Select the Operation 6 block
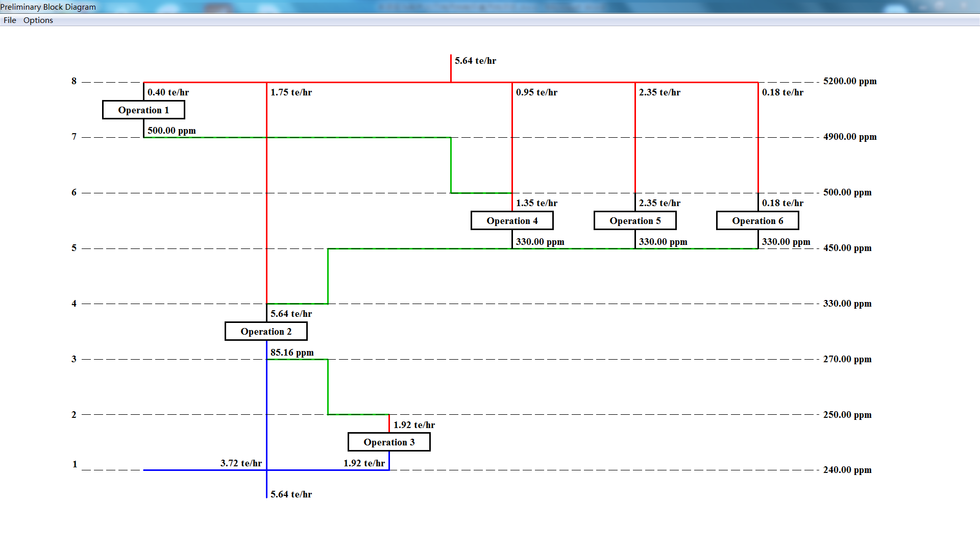Image resolution: width=980 pixels, height=551 pixels. coord(757,220)
